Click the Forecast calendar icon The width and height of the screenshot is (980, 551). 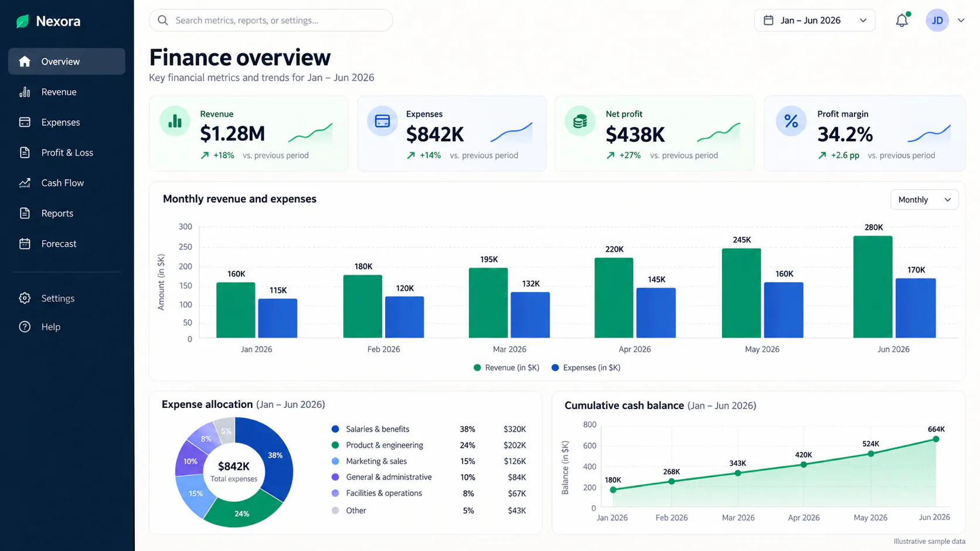click(x=25, y=244)
